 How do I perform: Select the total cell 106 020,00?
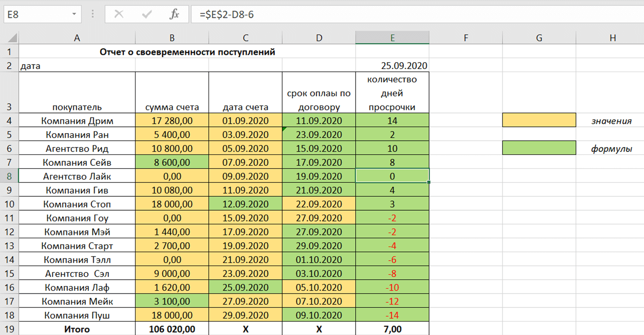[x=172, y=329]
